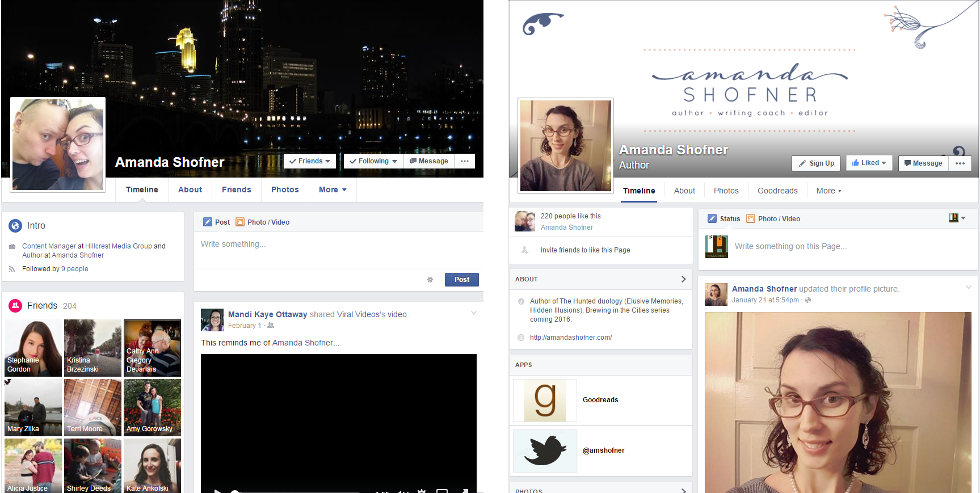Expand the ABOUT section arrow
980x493 pixels.
pyautogui.click(x=683, y=279)
